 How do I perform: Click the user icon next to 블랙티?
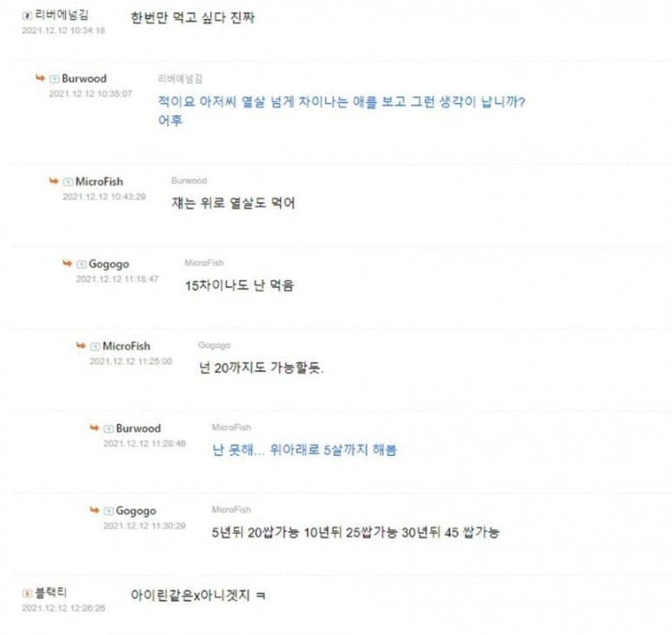coord(27,593)
